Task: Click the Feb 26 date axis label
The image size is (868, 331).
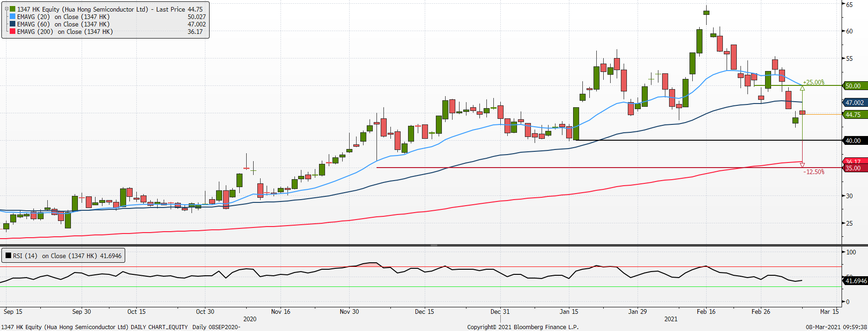Action: pyautogui.click(x=761, y=312)
